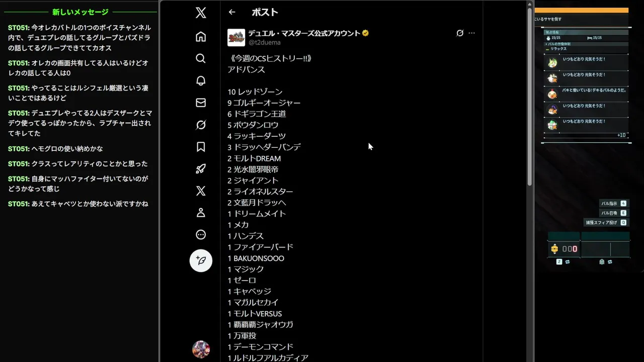Click the chat message about マッハファイター

click(x=78, y=184)
